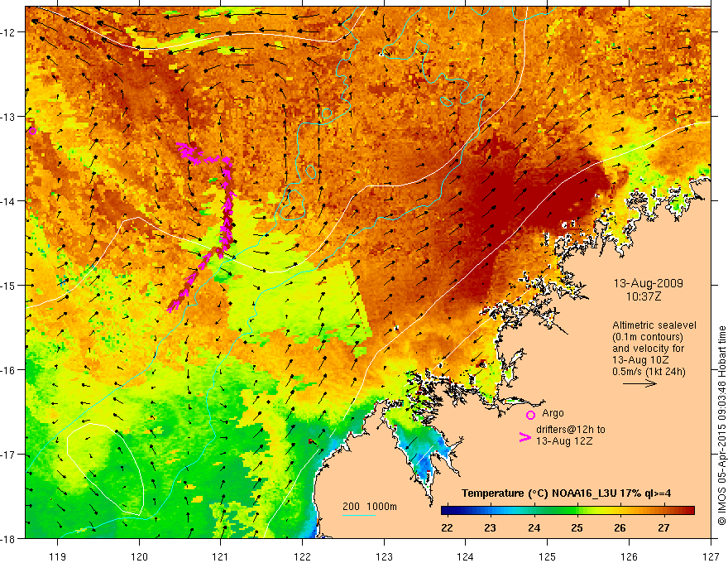Click the '13-Aug 10Z' velocity date text
The width and height of the screenshot is (728, 563).
639,360
